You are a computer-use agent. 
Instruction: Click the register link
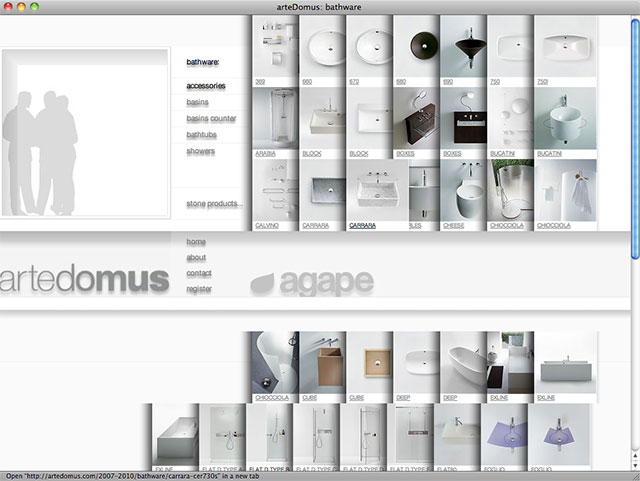click(x=199, y=289)
